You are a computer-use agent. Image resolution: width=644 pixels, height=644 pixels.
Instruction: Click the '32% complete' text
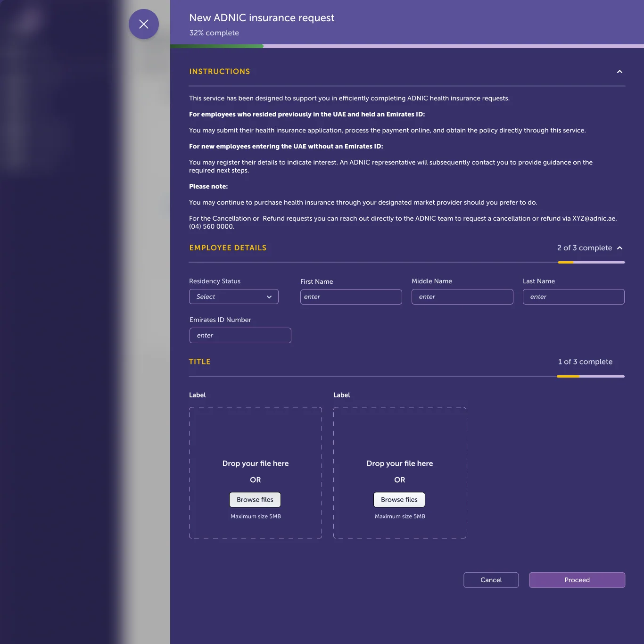[x=214, y=33]
